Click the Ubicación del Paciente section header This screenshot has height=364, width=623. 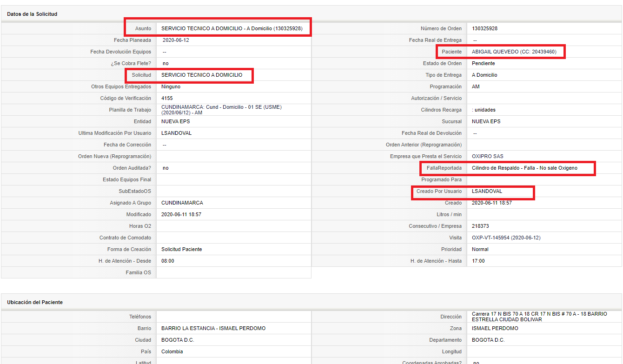(35, 302)
